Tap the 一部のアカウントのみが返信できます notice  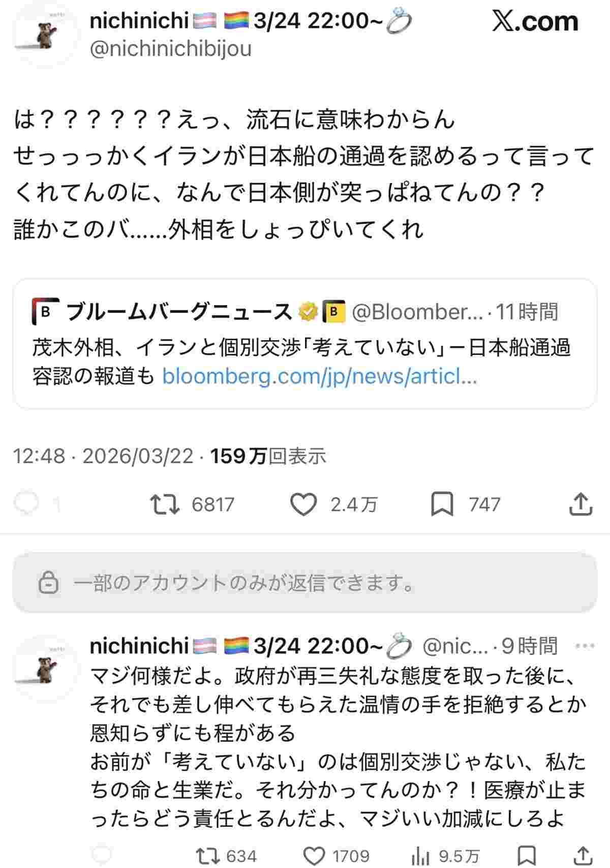point(304,582)
